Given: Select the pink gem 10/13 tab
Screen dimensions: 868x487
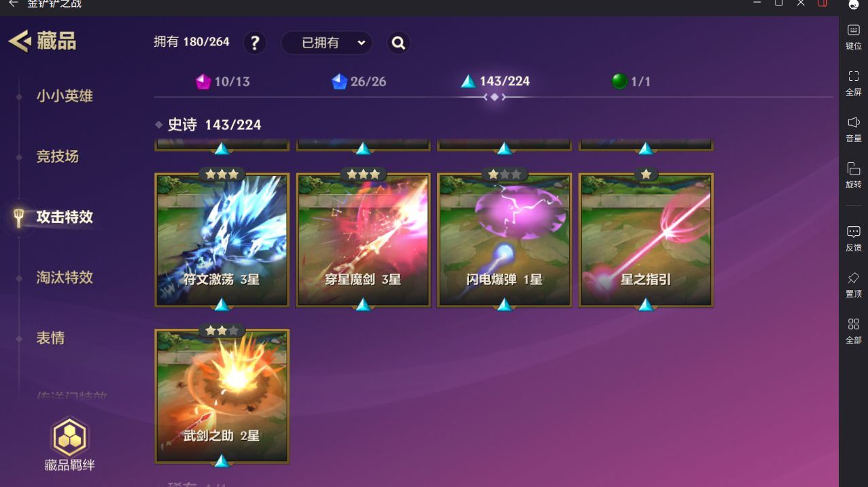Looking at the screenshot, I should (x=223, y=82).
